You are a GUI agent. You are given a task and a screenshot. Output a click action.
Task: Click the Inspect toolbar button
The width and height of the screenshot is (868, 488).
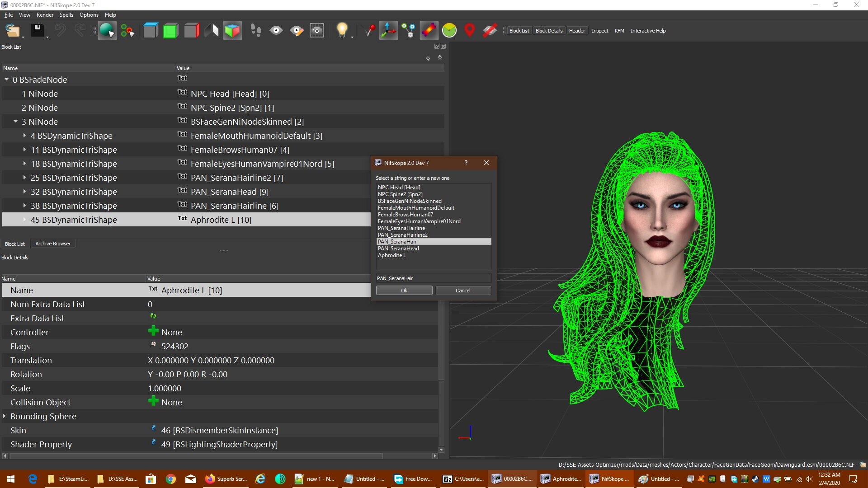pyautogui.click(x=600, y=31)
